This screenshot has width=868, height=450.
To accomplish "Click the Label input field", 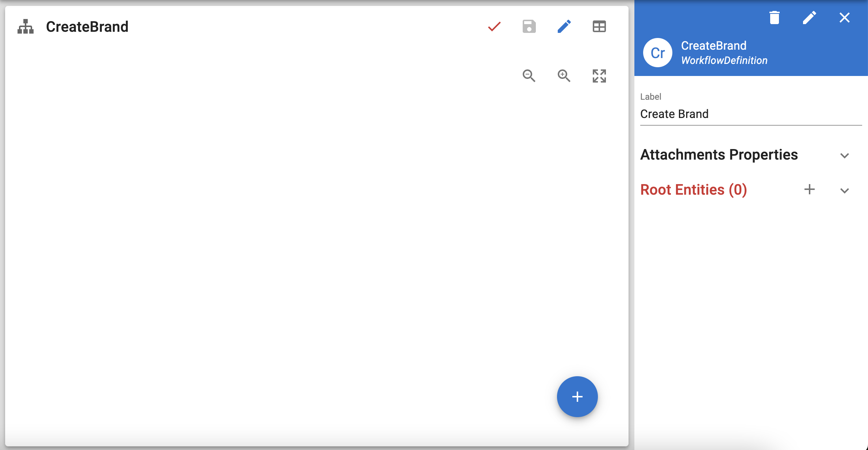I will (x=750, y=114).
